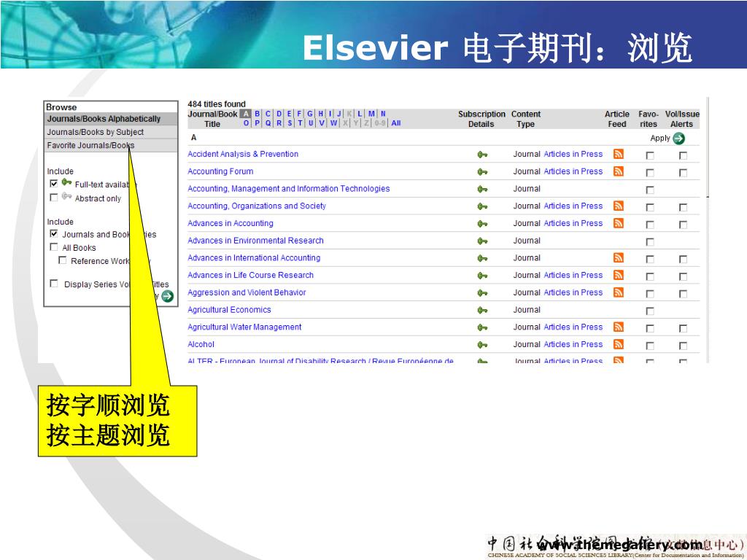Open Alcohol journal link
Screen dimensions: 747x560
coord(201,344)
